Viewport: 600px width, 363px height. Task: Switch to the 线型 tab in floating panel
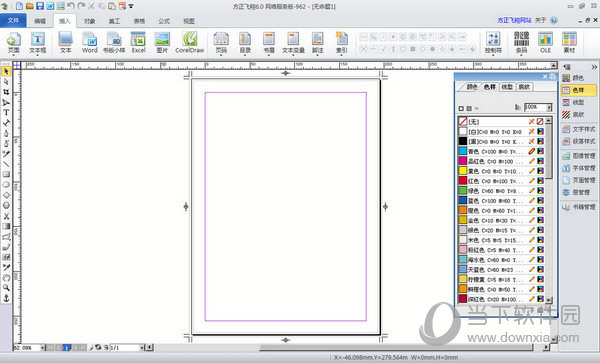pos(507,87)
